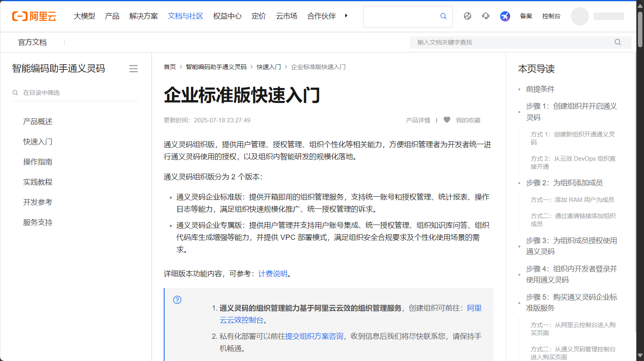Open 实践教程 in sidebar

(38, 182)
